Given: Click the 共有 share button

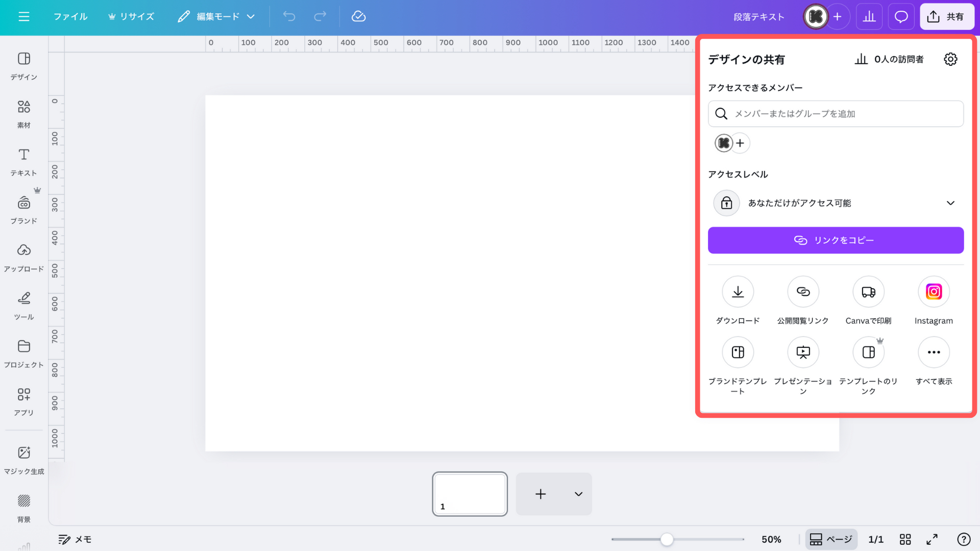Looking at the screenshot, I should point(947,17).
